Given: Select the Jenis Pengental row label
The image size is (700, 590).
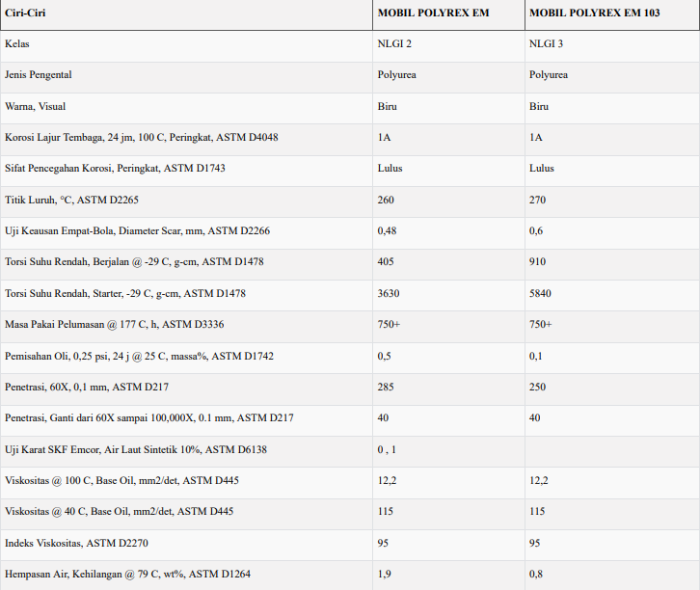Looking at the screenshot, I should pos(39,75).
